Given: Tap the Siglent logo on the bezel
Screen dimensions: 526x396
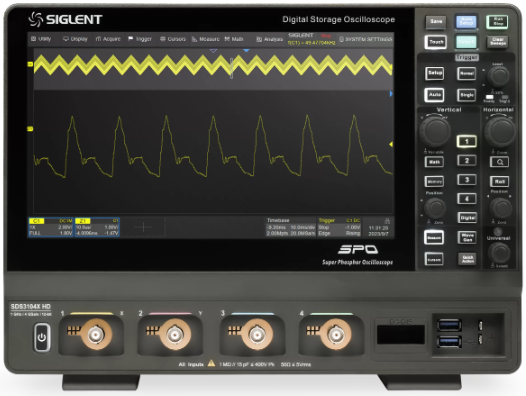Looking at the screenshot, I should 65,19.
